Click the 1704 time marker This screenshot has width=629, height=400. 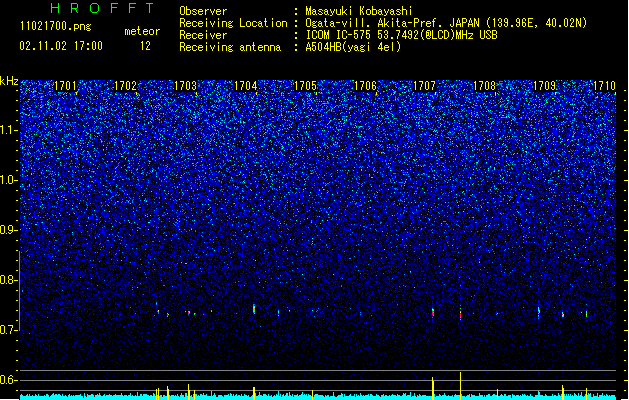point(245,86)
